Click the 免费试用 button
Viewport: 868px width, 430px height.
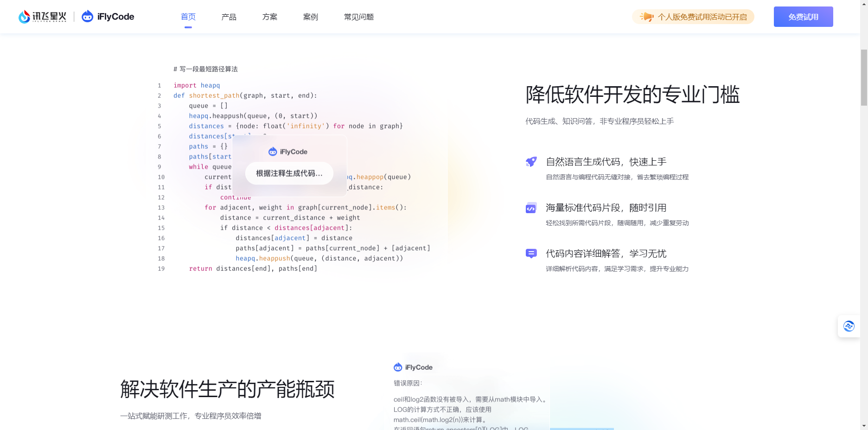click(803, 16)
